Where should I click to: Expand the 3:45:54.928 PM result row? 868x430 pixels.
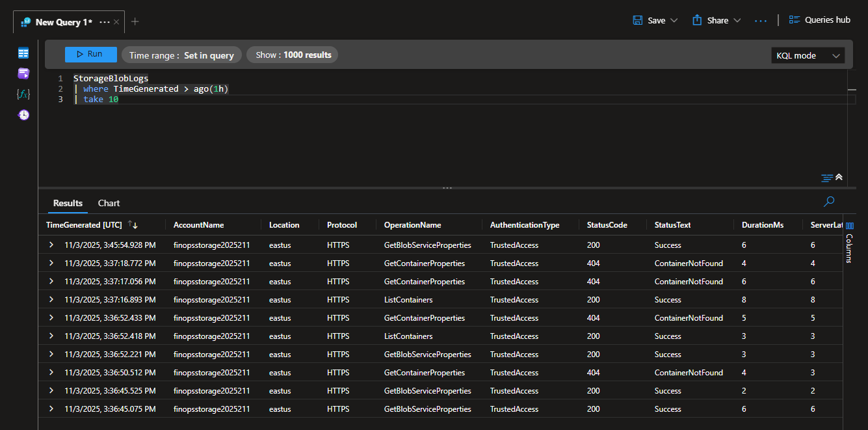pyautogui.click(x=51, y=245)
